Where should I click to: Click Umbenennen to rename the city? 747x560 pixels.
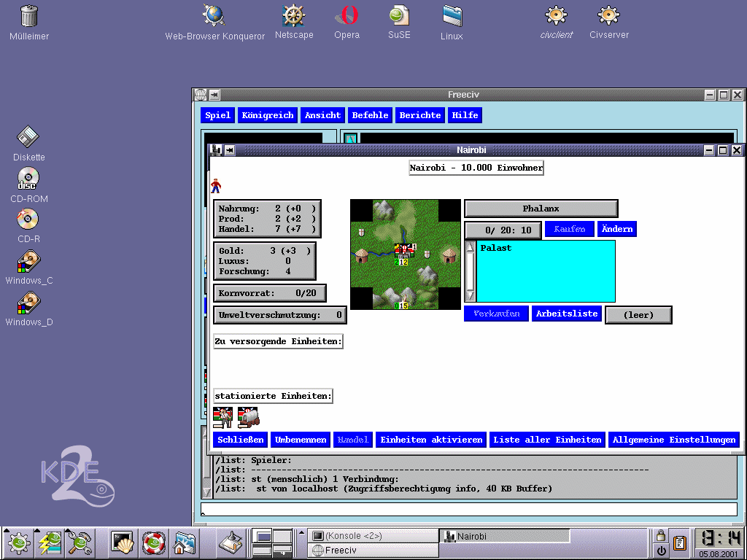click(301, 440)
